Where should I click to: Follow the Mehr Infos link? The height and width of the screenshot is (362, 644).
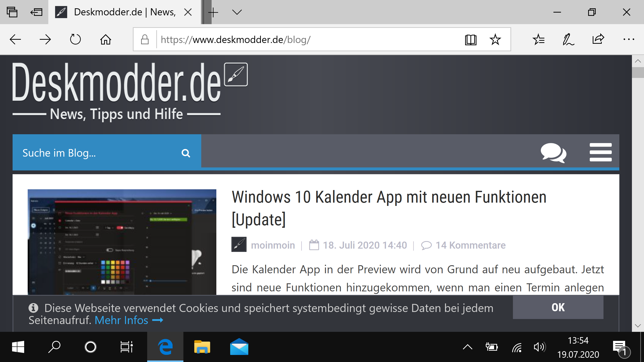click(129, 320)
